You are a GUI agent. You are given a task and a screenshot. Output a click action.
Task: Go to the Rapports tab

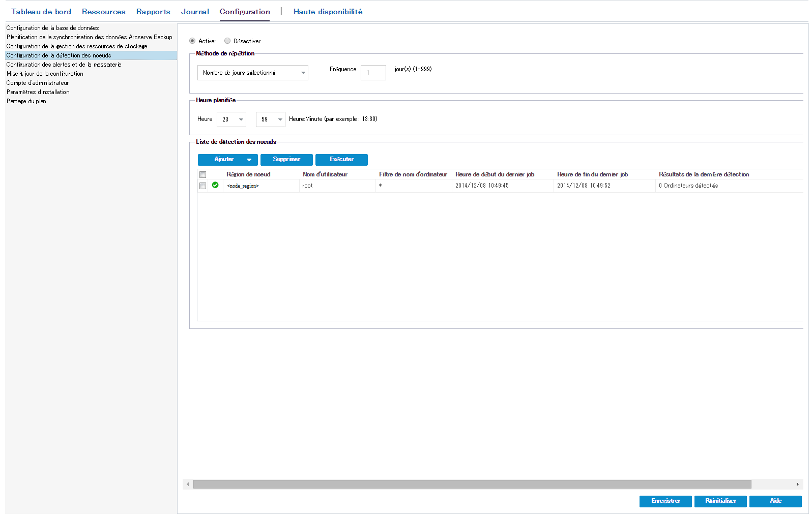(153, 12)
